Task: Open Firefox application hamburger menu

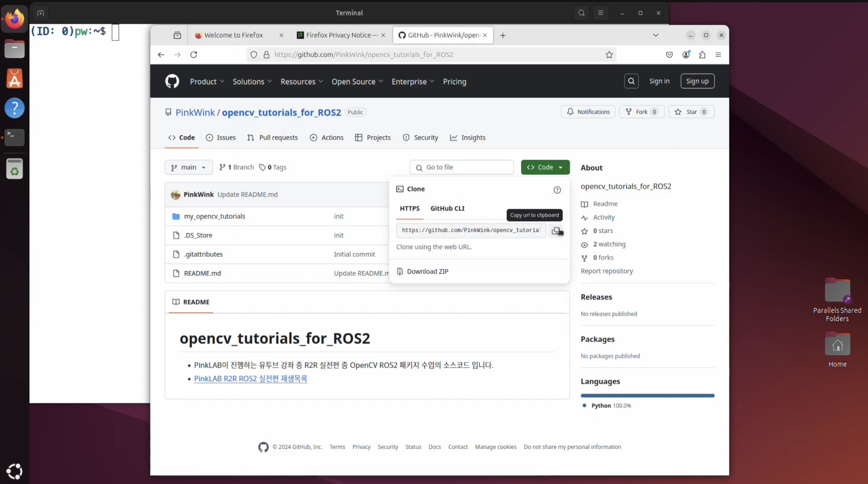Action: pyautogui.click(x=718, y=55)
